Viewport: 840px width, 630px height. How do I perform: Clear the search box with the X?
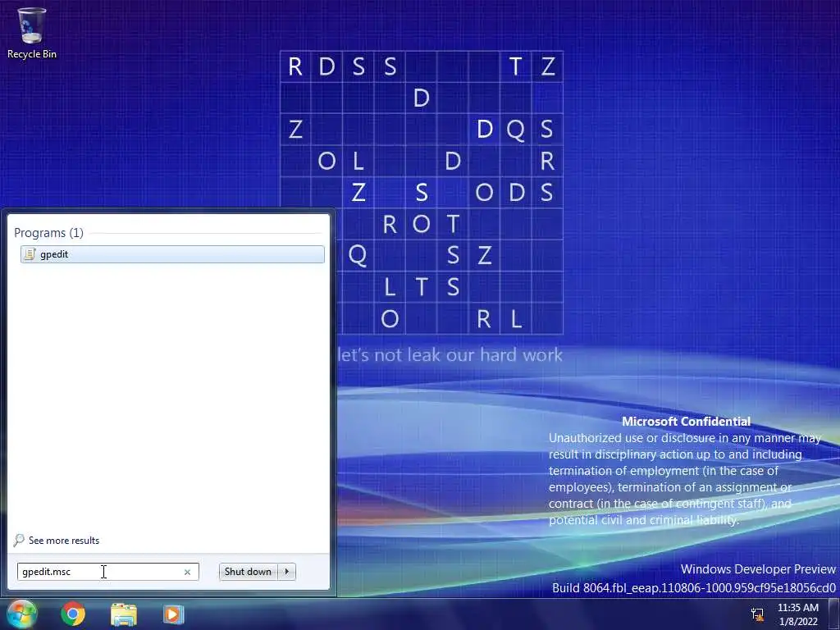[x=187, y=572]
